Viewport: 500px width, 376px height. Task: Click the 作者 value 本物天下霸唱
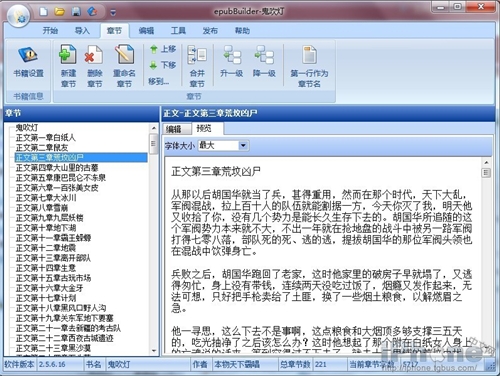click(x=237, y=364)
